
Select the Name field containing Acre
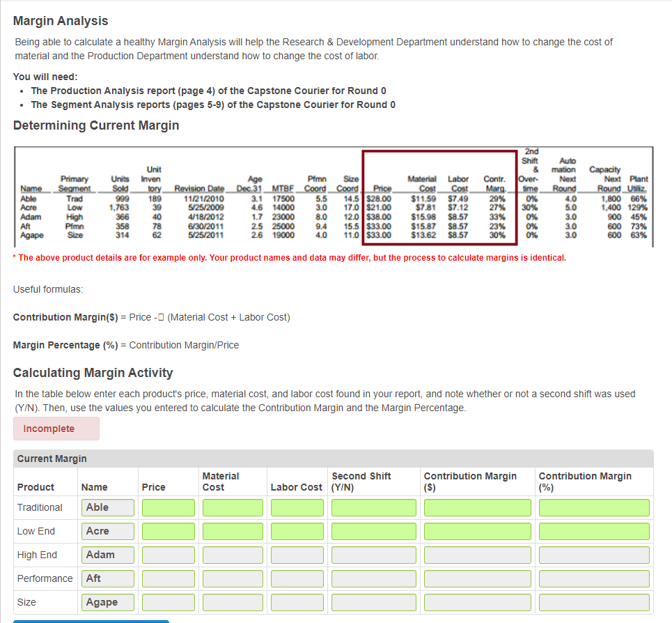coord(107,531)
